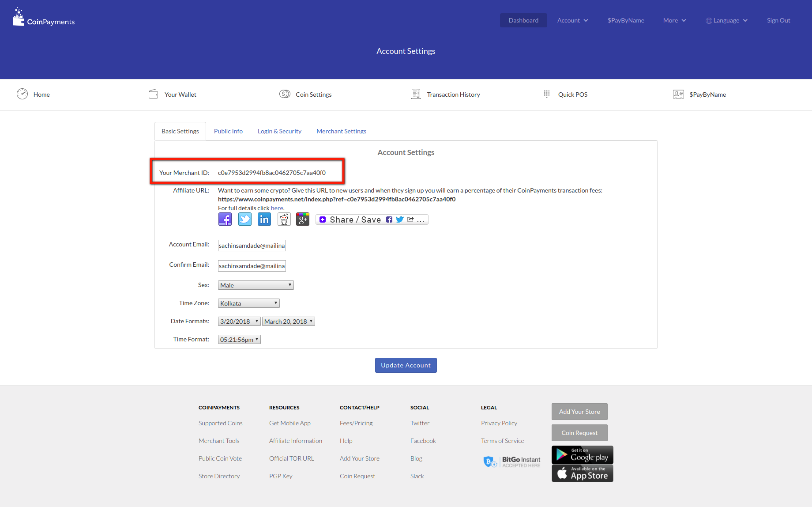Click the Coin Settings coin icon
Image resolution: width=812 pixels, height=507 pixels.
pyautogui.click(x=285, y=94)
